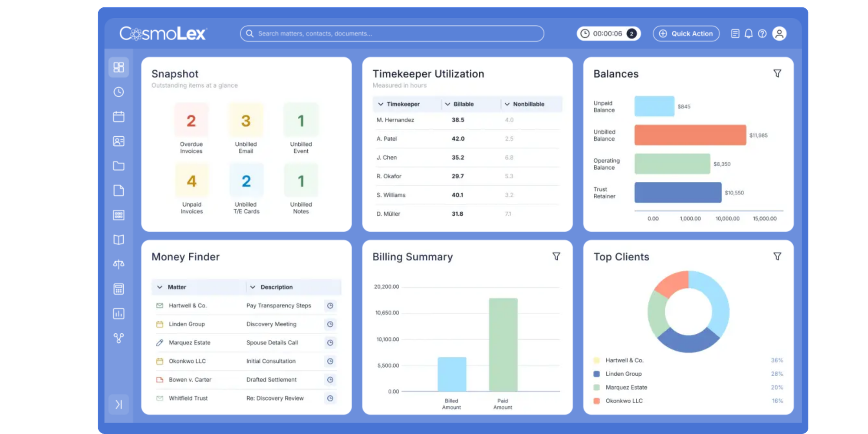The width and height of the screenshot is (868, 434).
Task: Open the bar chart reports sidebar icon
Action: click(x=118, y=314)
